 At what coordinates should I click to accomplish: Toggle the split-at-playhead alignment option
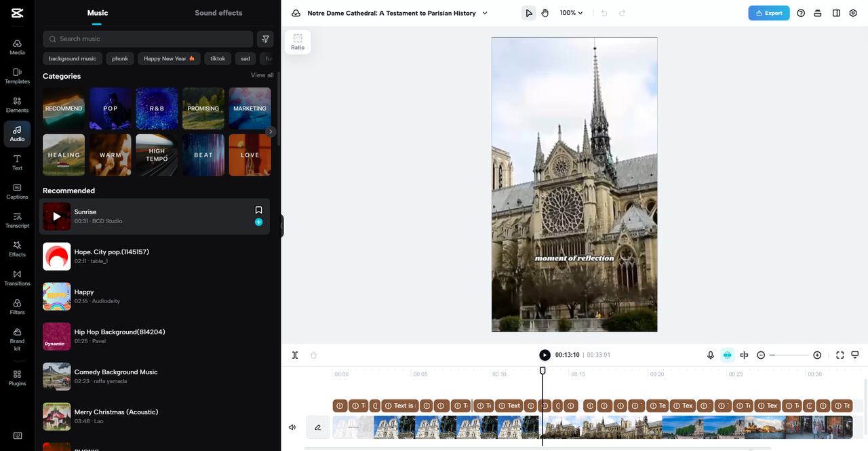744,355
